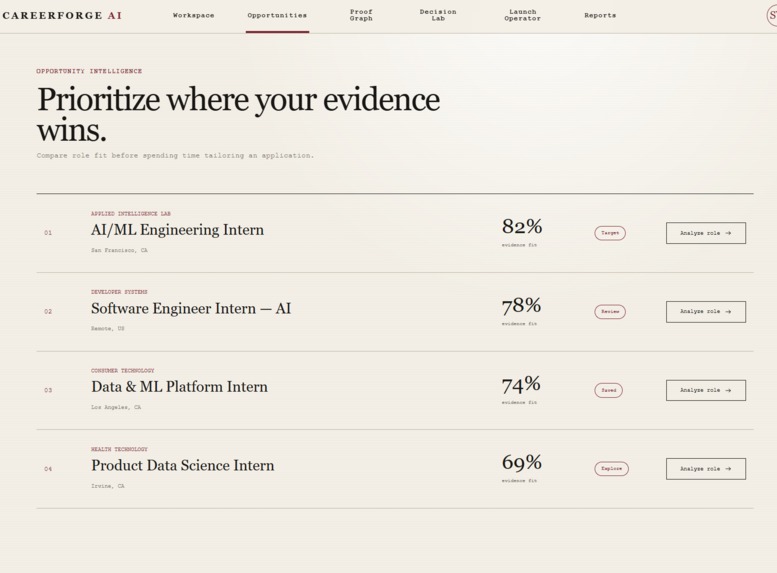The height and width of the screenshot is (573, 777).
Task: Open the Launch Operator tab
Action: pos(522,15)
